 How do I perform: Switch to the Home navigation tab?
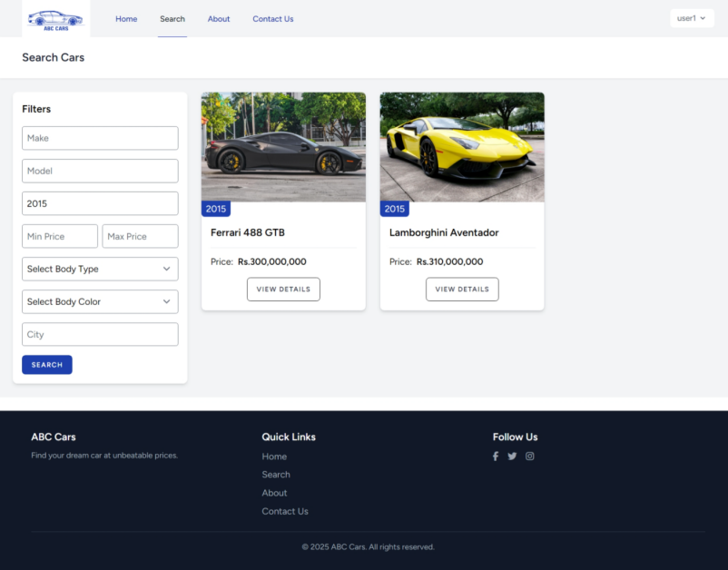(x=126, y=18)
